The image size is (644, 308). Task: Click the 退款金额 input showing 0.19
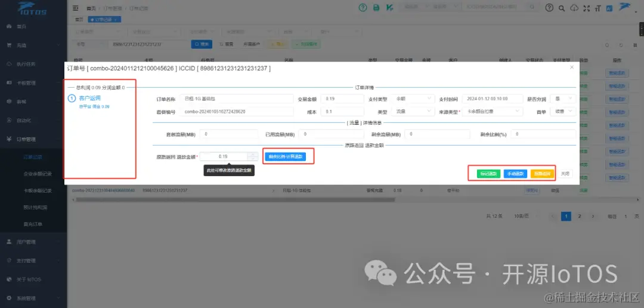tap(224, 156)
